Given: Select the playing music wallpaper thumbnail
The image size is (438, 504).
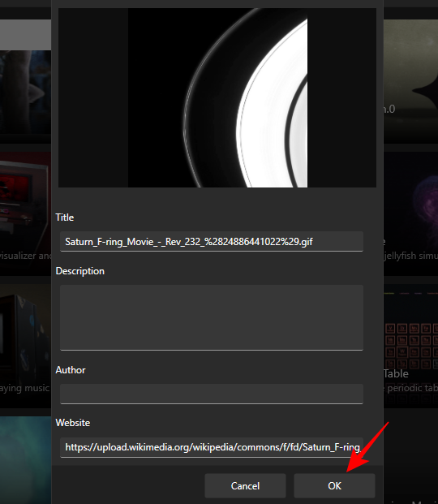Looking at the screenshot, I should click(25, 346).
